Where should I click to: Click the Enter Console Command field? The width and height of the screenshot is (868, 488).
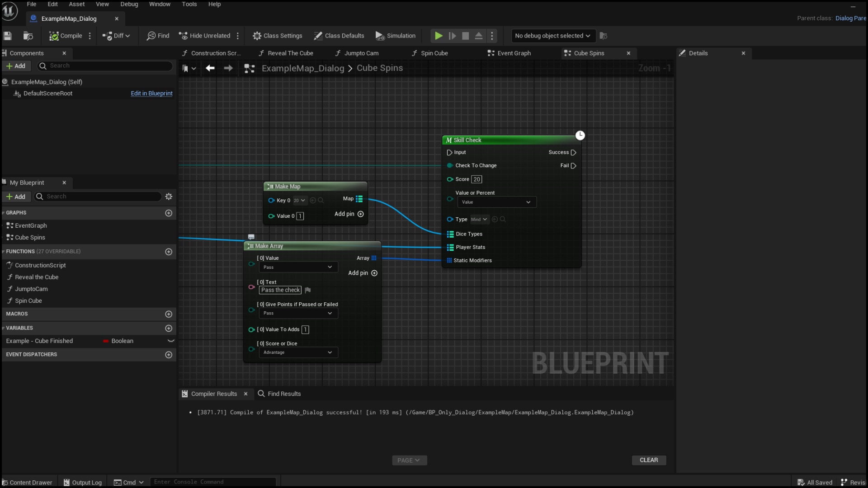click(213, 482)
